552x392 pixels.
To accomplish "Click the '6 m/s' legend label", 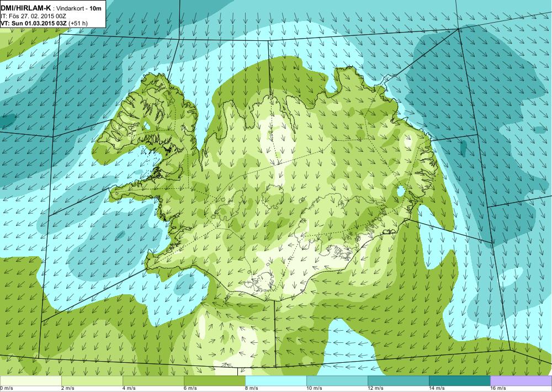I will pos(190,389).
